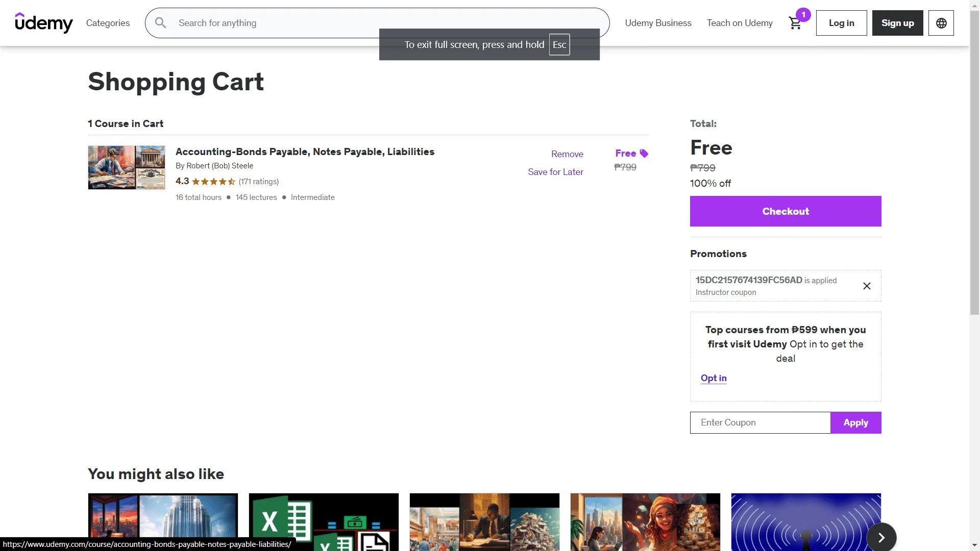The height and width of the screenshot is (551, 980).
Task: Remove the course from cart
Action: [x=567, y=154]
